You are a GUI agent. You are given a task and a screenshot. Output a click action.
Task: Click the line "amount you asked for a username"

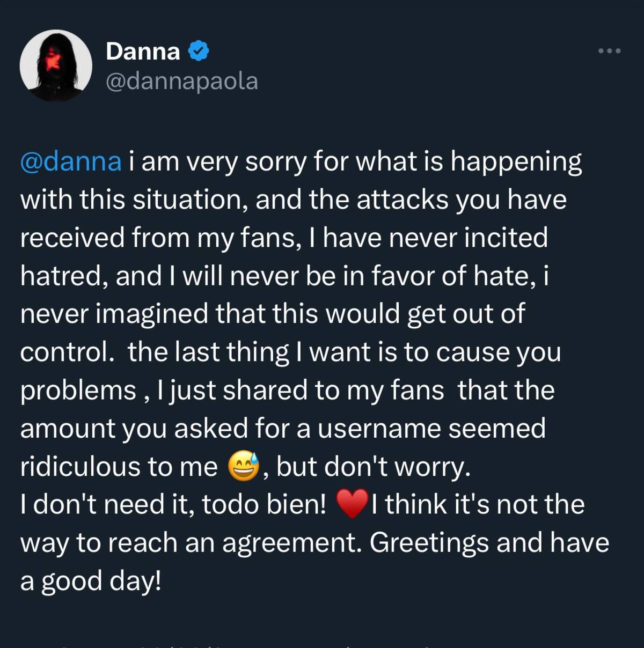click(283, 428)
